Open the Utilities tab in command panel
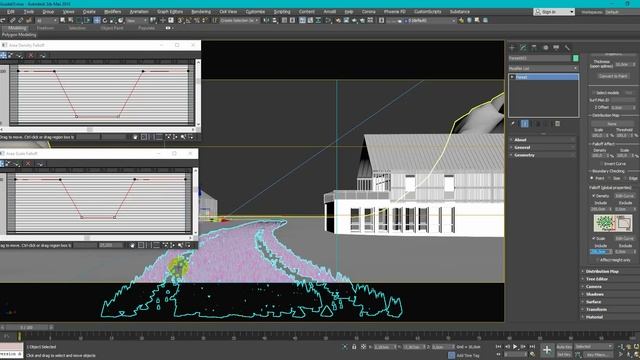640x360 pixels. coord(567,48)
